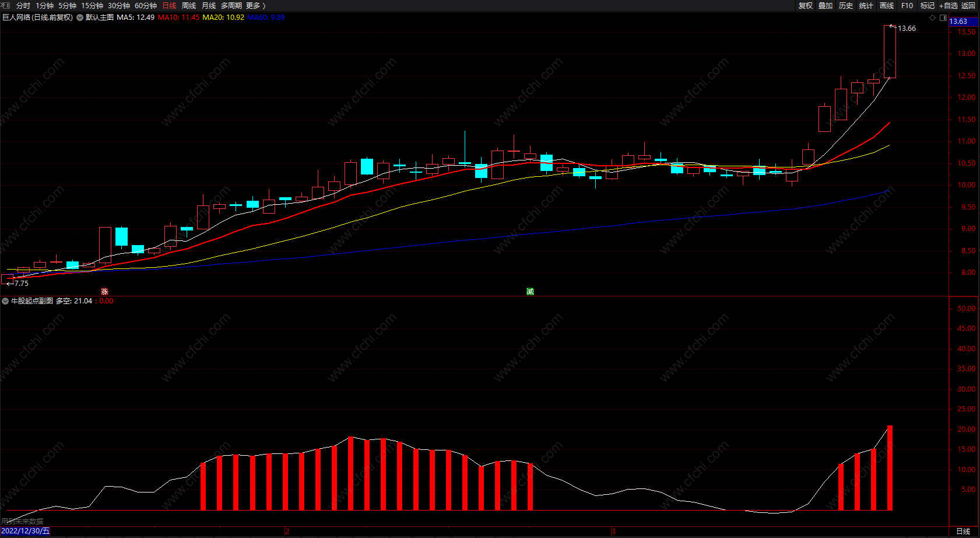Click the 叠加 overlay button

click(826, 6)
